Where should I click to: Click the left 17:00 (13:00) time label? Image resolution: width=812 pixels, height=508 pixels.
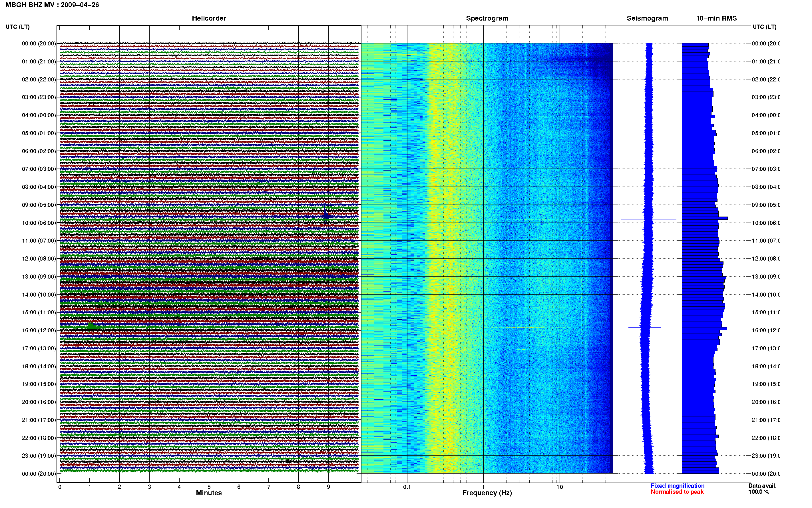tap(39, 348)
